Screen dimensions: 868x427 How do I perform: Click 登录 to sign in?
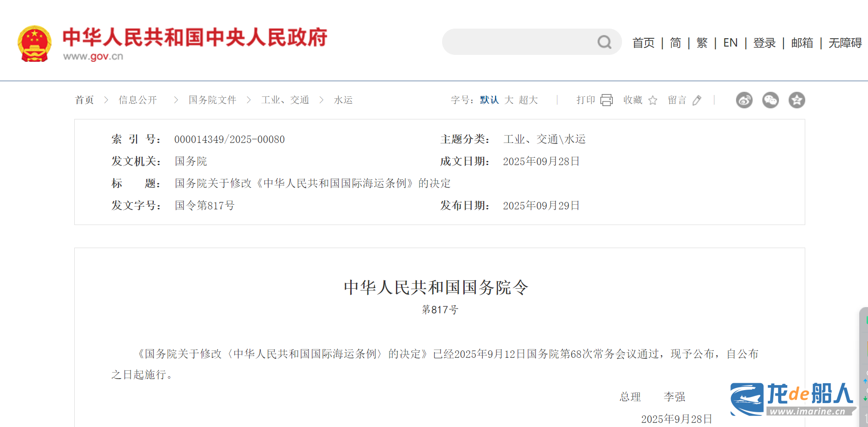click(764, 43)
